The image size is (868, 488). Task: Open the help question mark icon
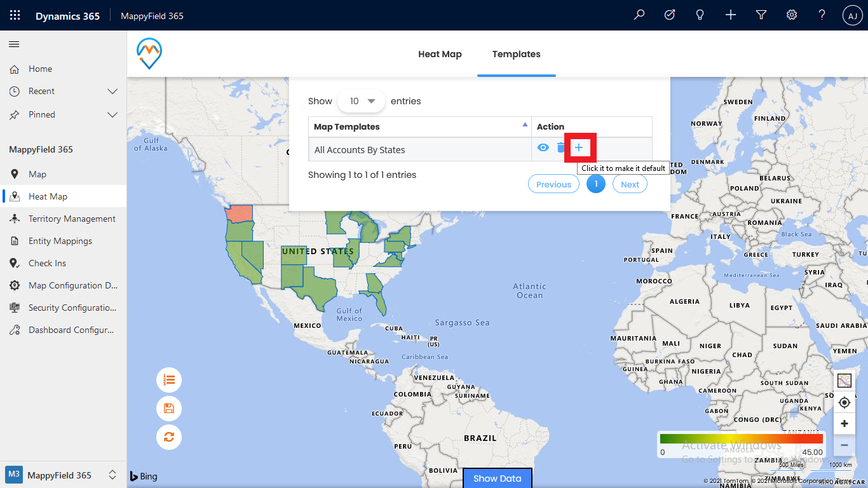[822, 15]
